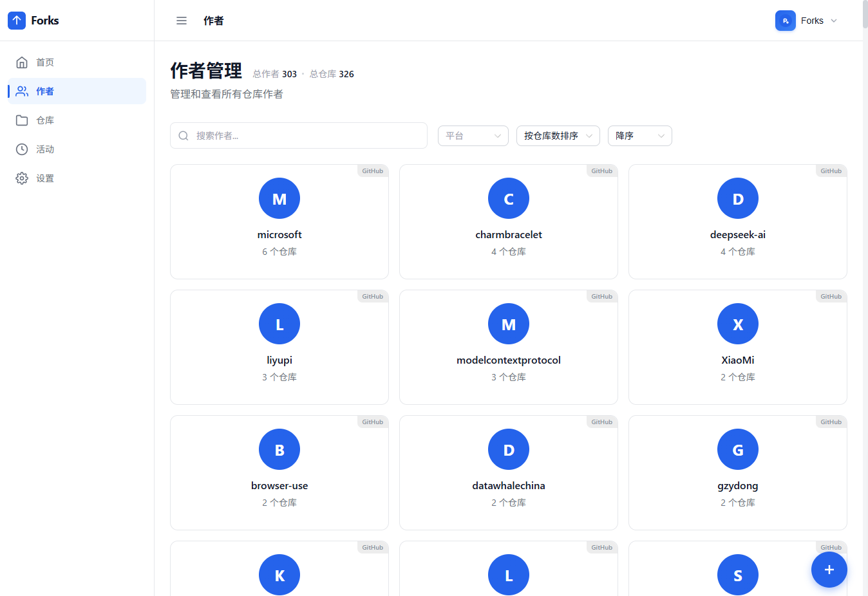The height and width of the screenshot is (596, 868).
Task: Click the authors people icon in sidebar
Action: click(22, 91)
